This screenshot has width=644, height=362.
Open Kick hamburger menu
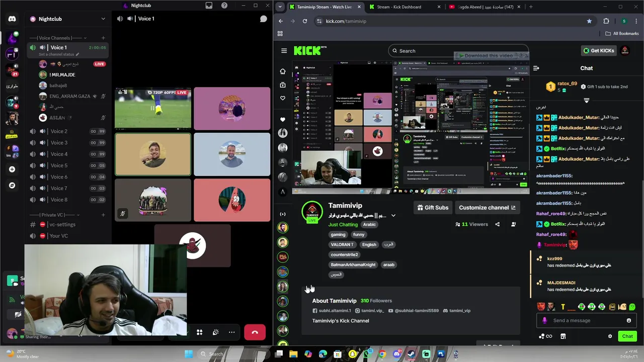click(x=284, y=51)
